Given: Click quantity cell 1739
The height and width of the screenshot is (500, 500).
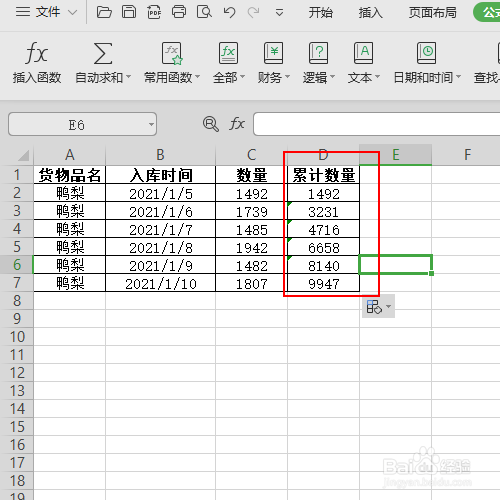Looking at the screenshot, I should coord(251,211).
